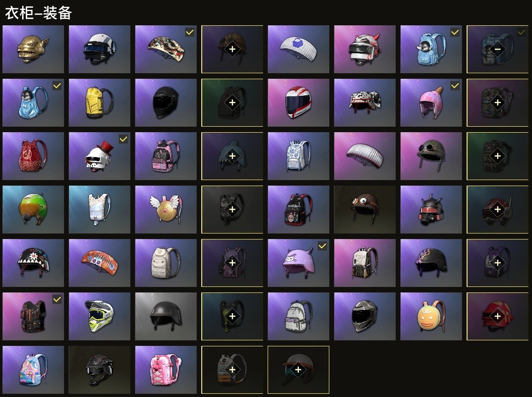The height and width of the screenshot is (397, 532).
Task: Select the orange smiley face backpack
Action: pos(431,316)
